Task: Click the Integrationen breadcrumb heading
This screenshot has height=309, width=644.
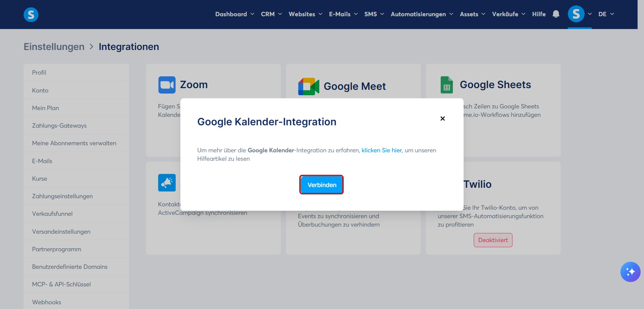Action: pyautogui.click(x=129, y=47)
